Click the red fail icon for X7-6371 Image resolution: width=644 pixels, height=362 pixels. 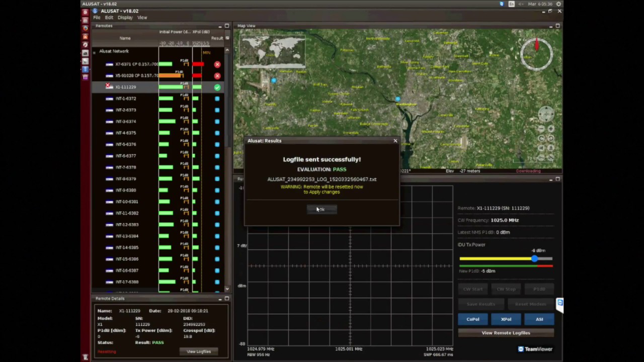(217, 64)
